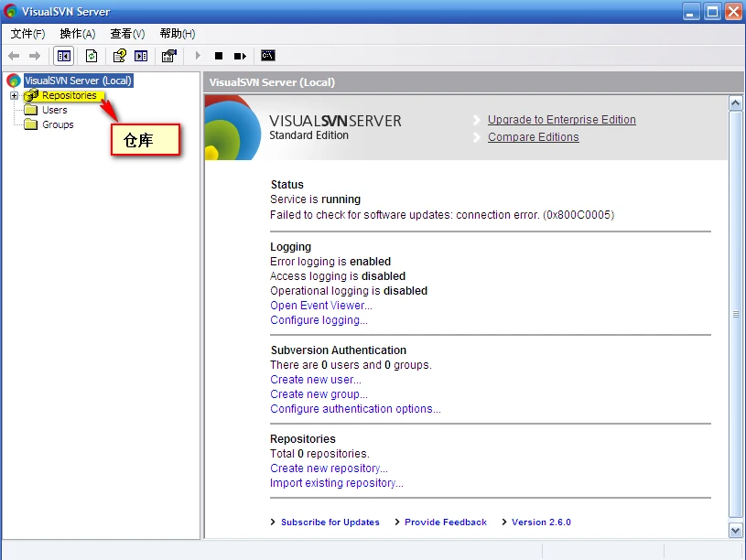
Task: Expand the Repositories tree node
Action: point(15,96)
